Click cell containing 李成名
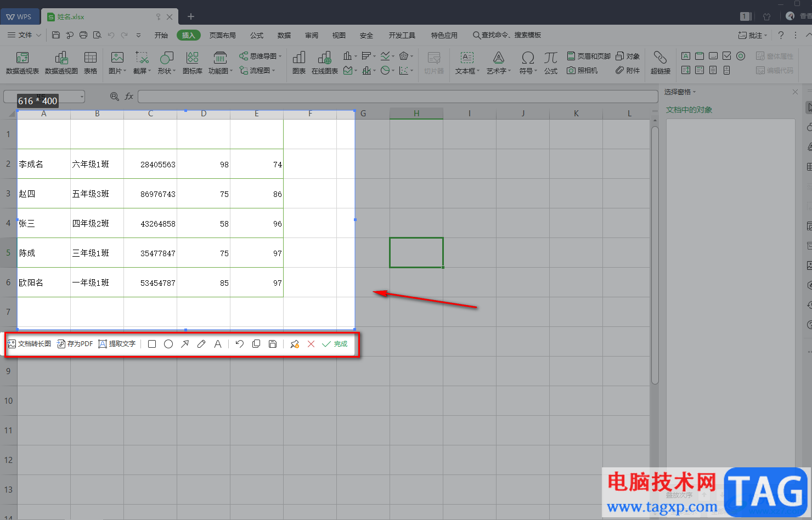812x520 pixels. (44, 164)
